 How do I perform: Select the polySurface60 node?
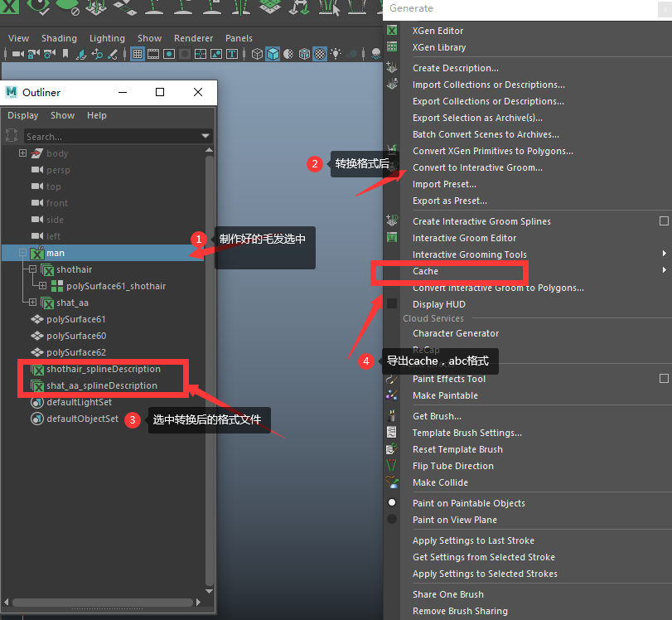(76, 336)
